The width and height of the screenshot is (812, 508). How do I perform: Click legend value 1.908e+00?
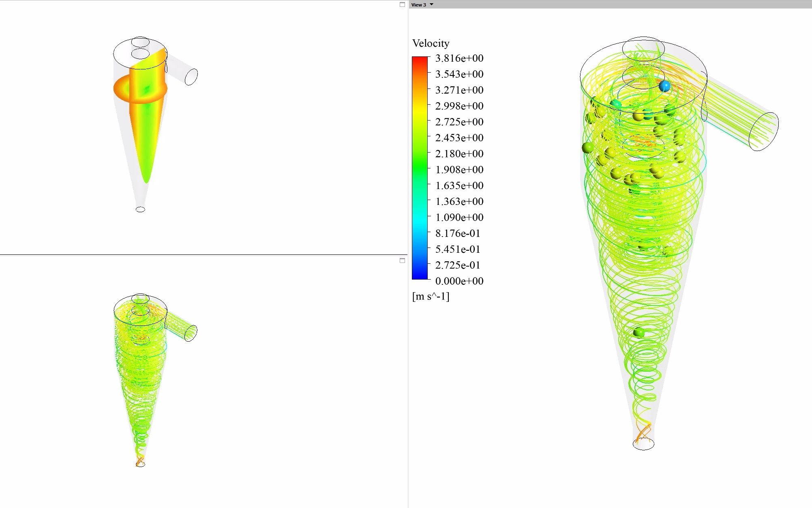459,169
